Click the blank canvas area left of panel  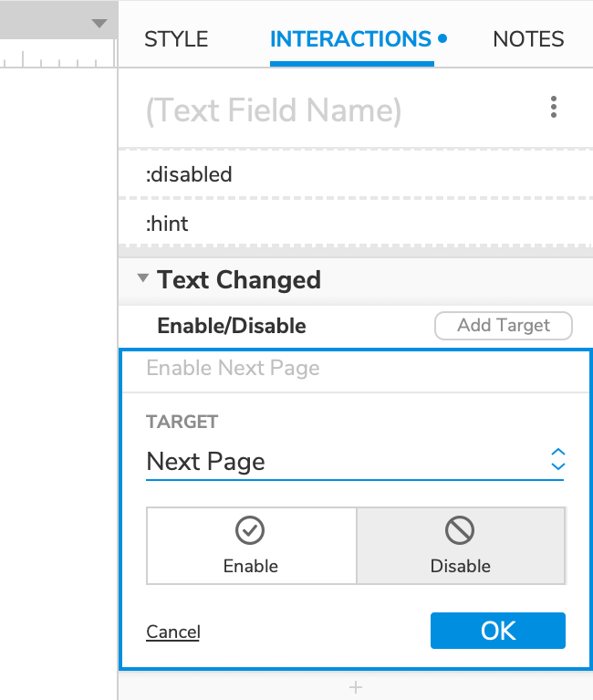point(55,365)
